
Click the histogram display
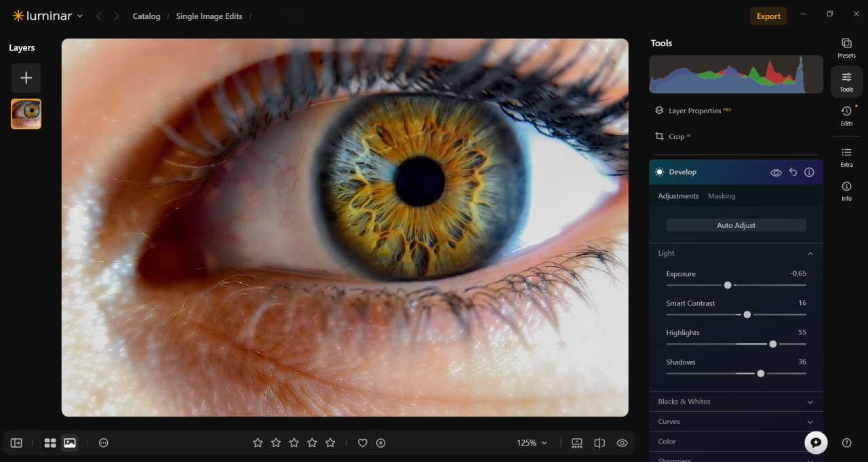coord(736,75)
